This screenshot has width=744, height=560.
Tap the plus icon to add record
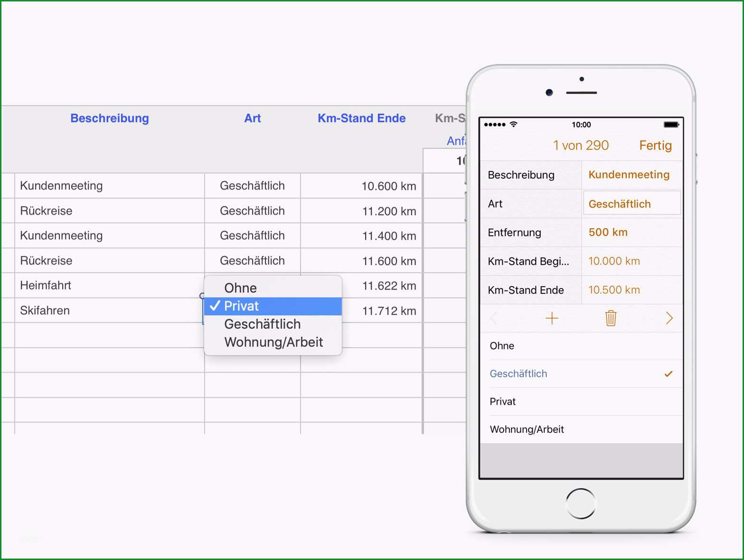point(552,318)
